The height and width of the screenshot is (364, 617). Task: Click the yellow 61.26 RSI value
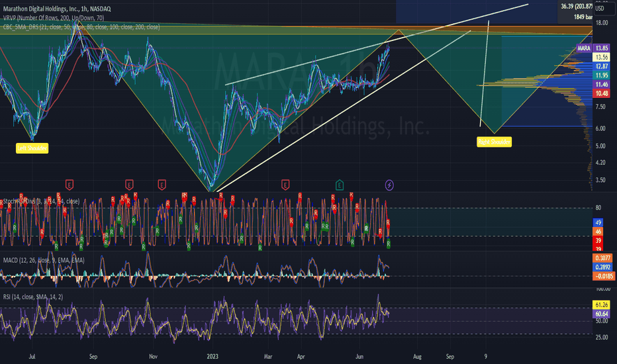point(602,304)
